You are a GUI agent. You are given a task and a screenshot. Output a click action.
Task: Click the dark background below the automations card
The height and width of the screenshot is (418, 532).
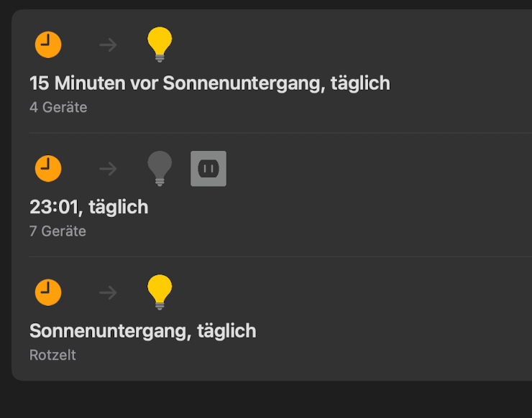[266, 399]
